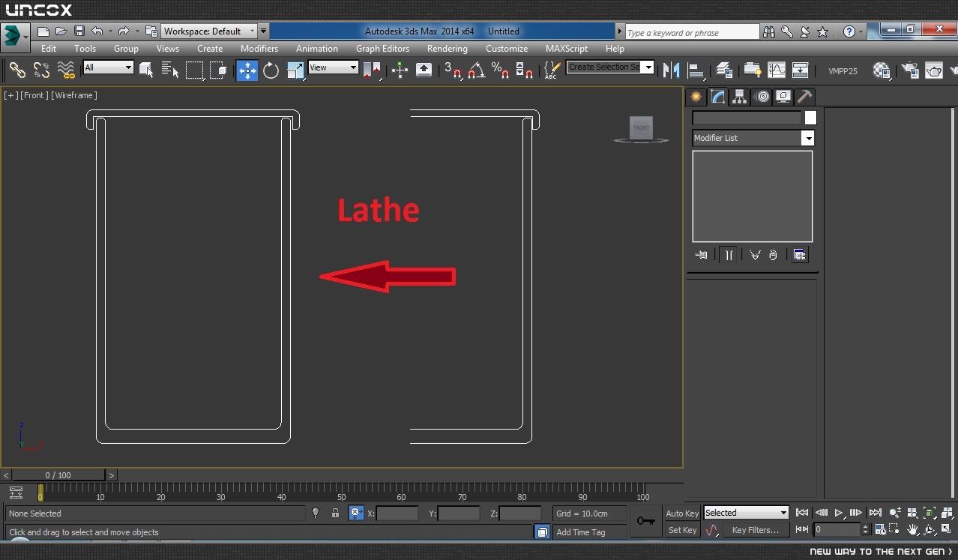Toggle Angle Snap

pyautogui.click(x=477, y=70)
